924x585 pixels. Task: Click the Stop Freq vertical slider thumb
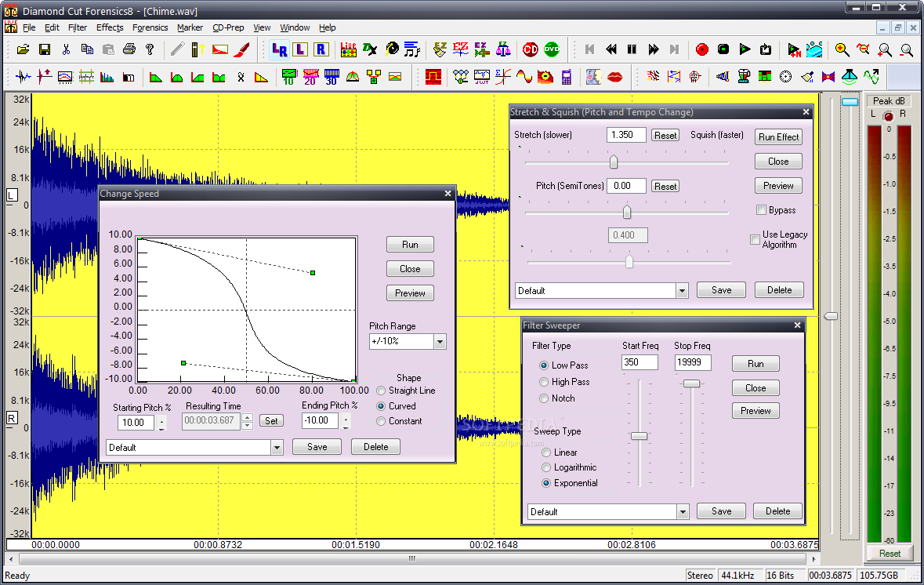[x=691, y=384]
